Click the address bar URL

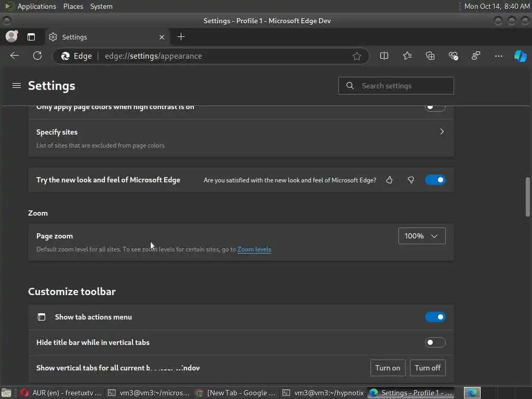pyautogui.click(x=153, y=56)
